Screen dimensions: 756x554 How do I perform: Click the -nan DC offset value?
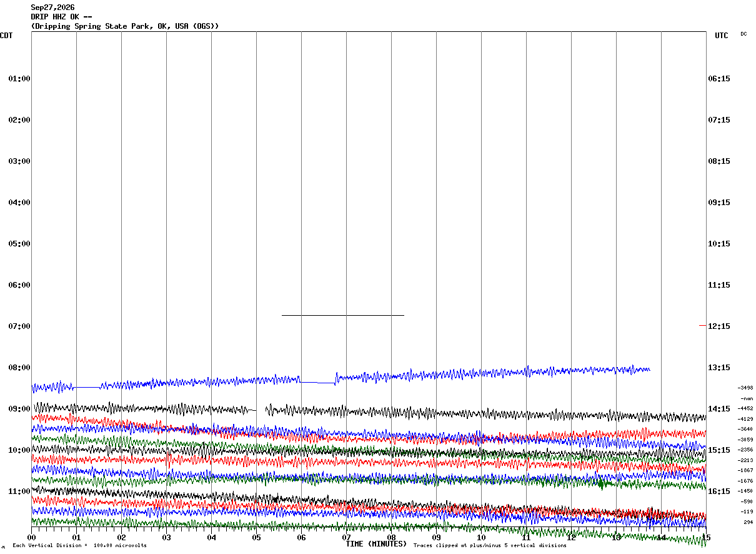coord(747,398)
